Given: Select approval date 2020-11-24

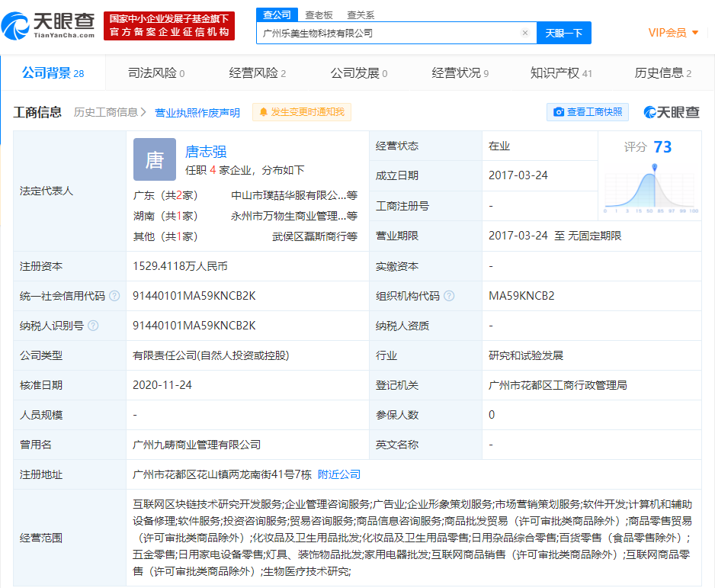Looking at the screenshot, I should click(x=162, y=385).
